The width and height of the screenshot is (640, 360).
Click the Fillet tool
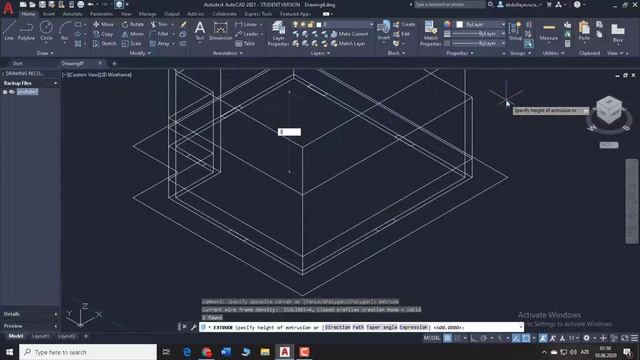159,34
